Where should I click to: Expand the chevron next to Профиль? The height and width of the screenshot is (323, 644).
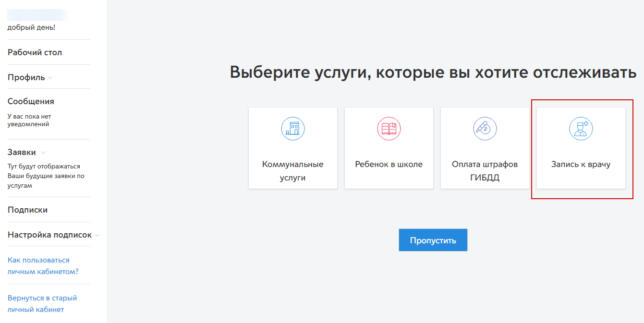click(50, 78)
